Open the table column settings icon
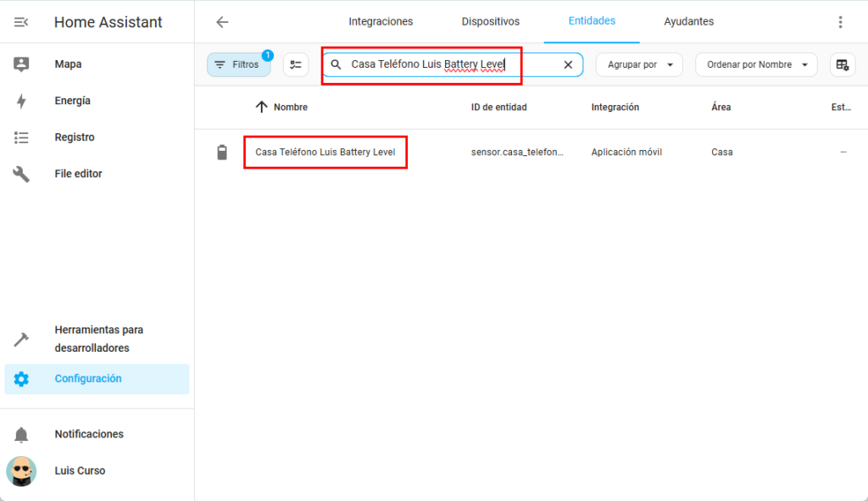The width and height of the screenshot is (868, 501). click(842, 64)
